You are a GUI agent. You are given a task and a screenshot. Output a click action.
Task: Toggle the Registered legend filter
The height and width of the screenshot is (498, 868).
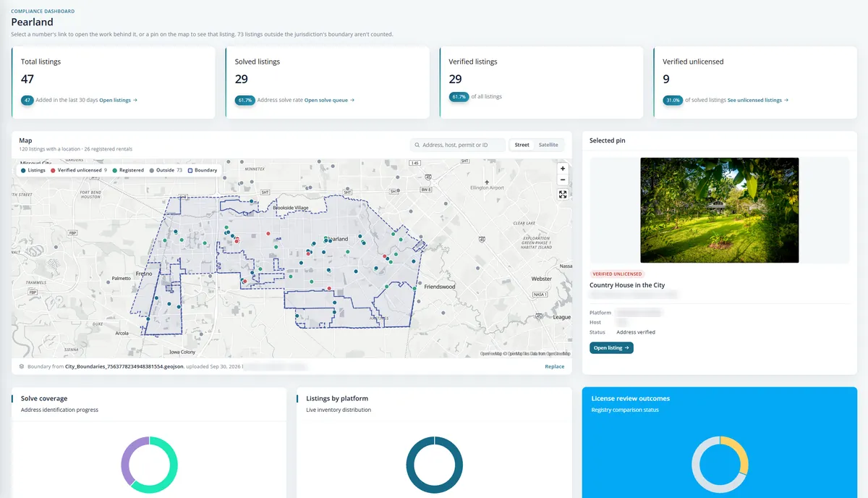point(128,170)
